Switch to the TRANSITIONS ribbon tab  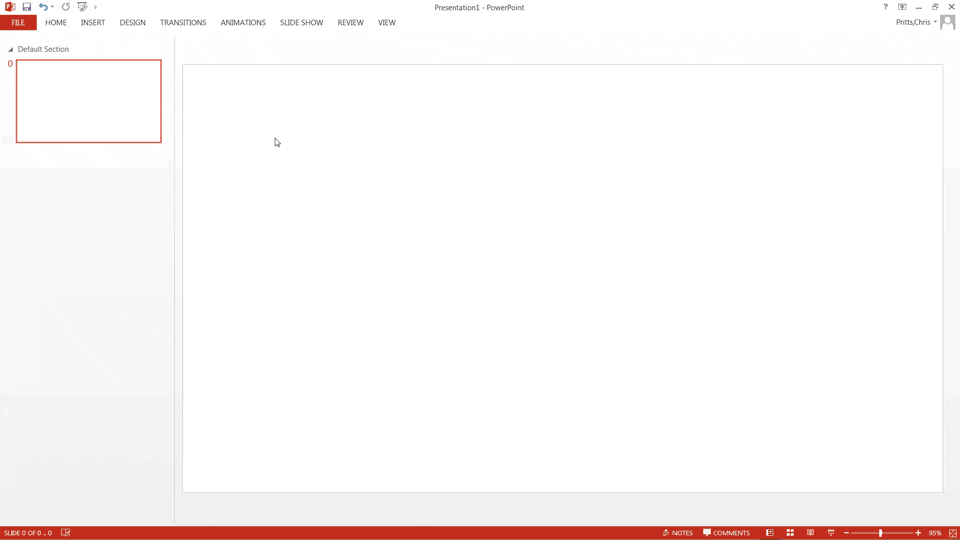tap(183, 23)
